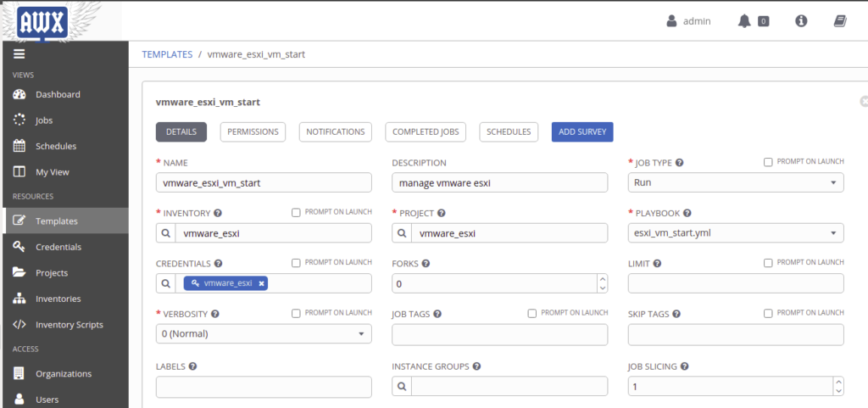Open the notifications bell icon
This screenshot has width=868, height=408.
click(744, 21)
